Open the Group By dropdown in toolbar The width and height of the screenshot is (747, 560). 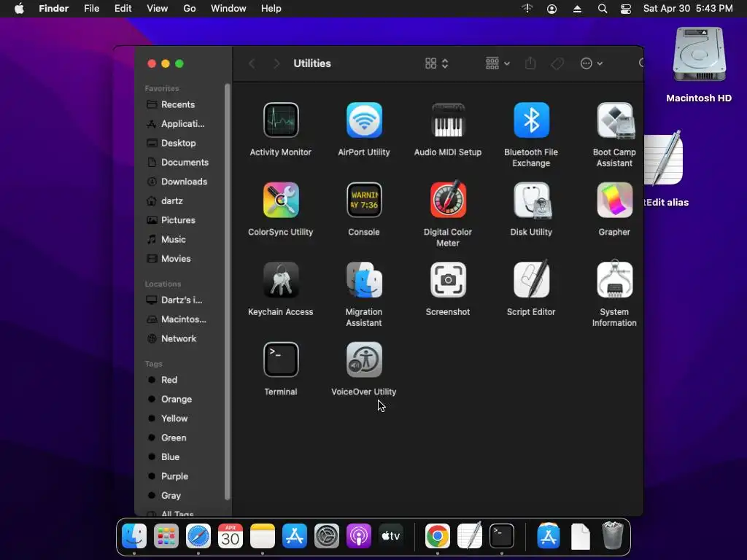coord(498,63)
